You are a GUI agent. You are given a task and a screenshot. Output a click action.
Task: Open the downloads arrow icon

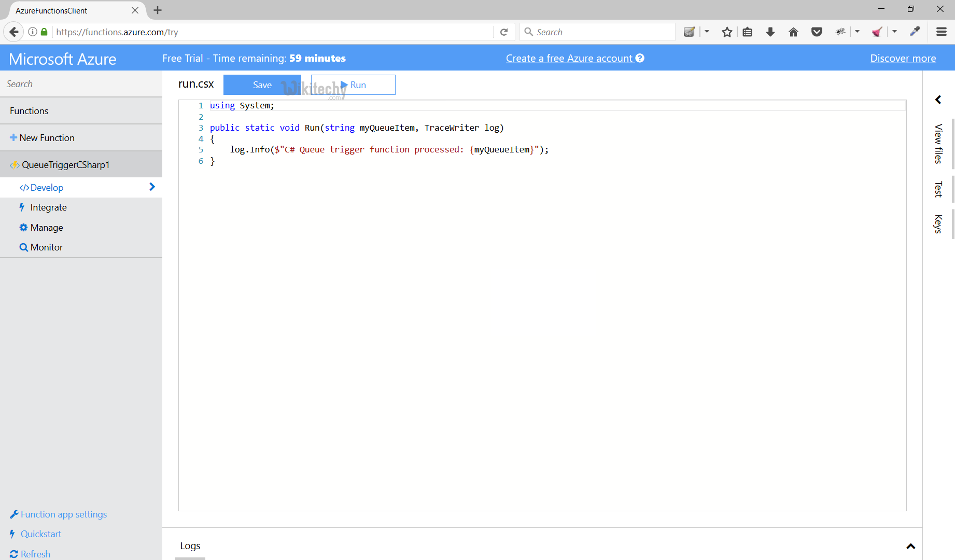tap(770, 32)
